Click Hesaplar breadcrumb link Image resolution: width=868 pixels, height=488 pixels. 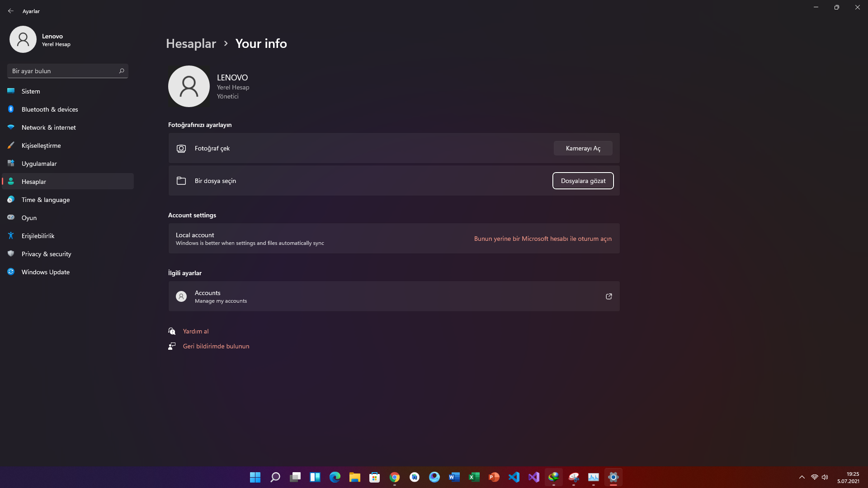pyautogui.click(x=191, y=43)
